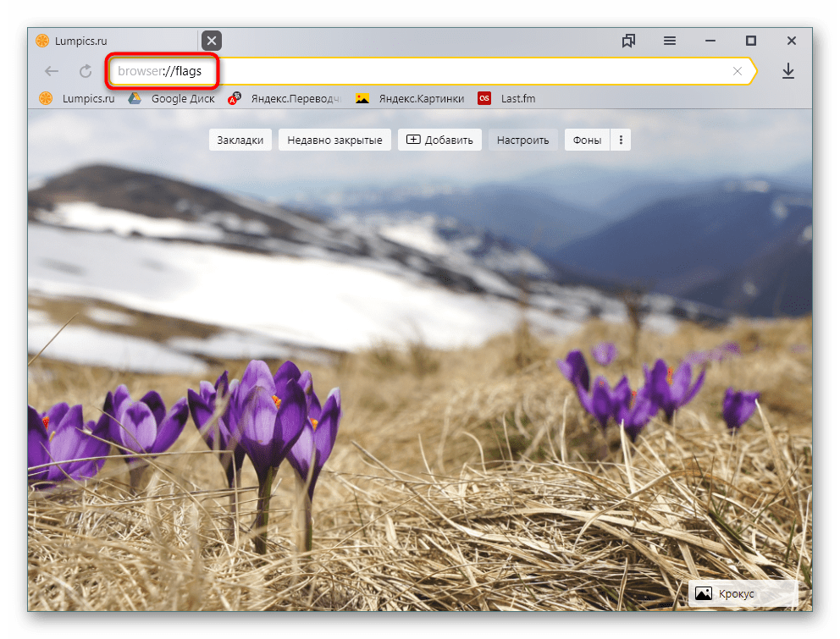This screenshot has height=639, width=840.
Task: Click the Недавно закрытые button
Action: click(x=334, y=140)
